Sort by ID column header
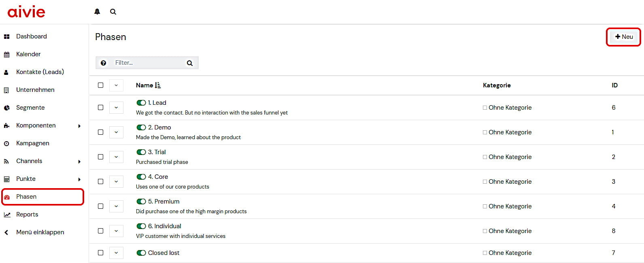Screen dimensions: 644x263 (614, 85)
